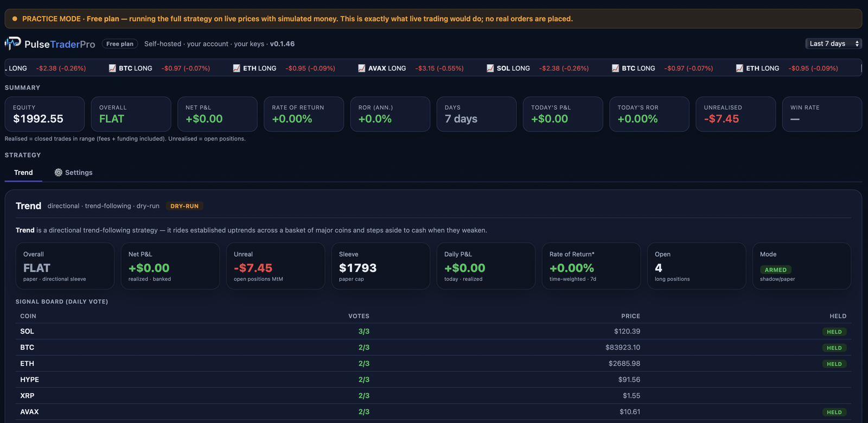
Task: Select the OVERALL FLAT summary card
Action: [x=131, y=114]
